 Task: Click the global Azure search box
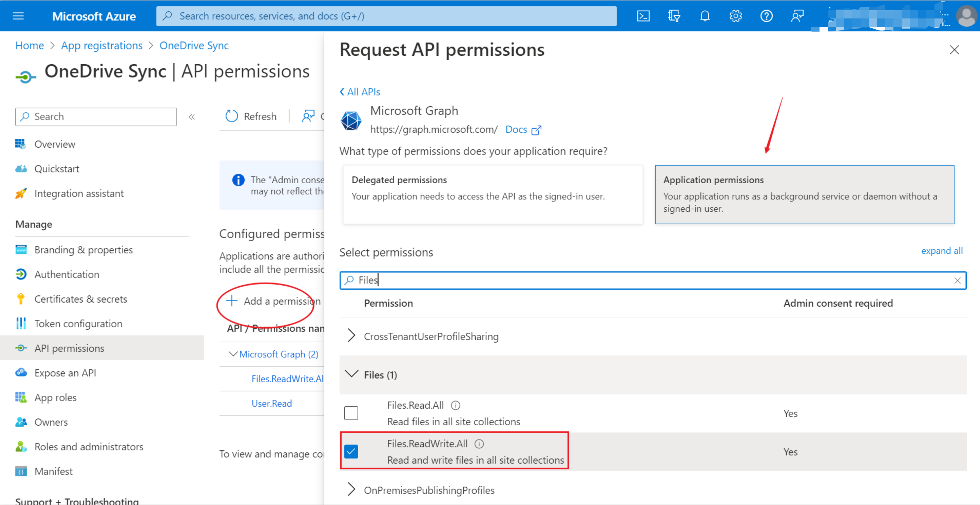[x=386, y=16]
